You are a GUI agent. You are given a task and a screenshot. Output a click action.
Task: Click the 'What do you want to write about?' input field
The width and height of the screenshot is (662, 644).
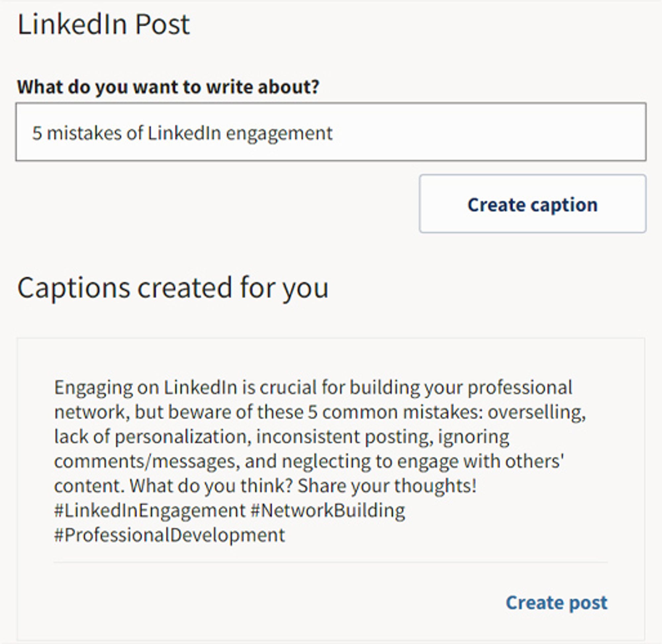[330, 132]
